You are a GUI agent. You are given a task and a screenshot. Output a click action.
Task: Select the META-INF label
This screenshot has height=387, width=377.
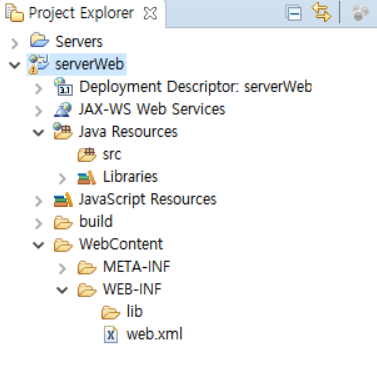point(137,267)
